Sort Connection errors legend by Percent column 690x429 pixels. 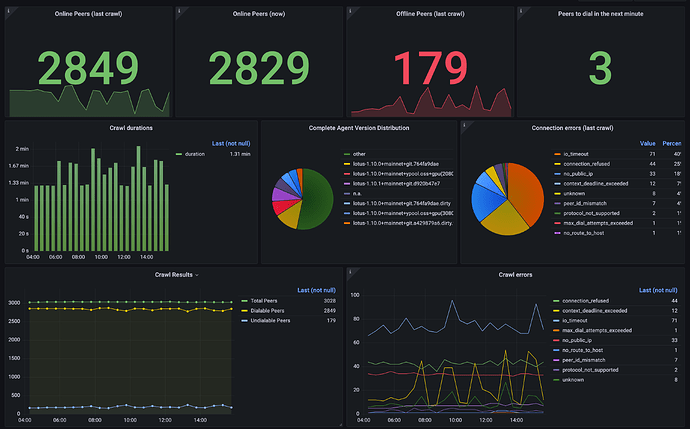pos(672,143)
